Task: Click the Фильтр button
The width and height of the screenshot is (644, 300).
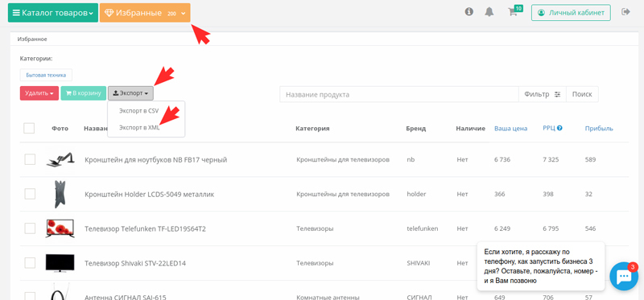Action: tap(543, 94)
